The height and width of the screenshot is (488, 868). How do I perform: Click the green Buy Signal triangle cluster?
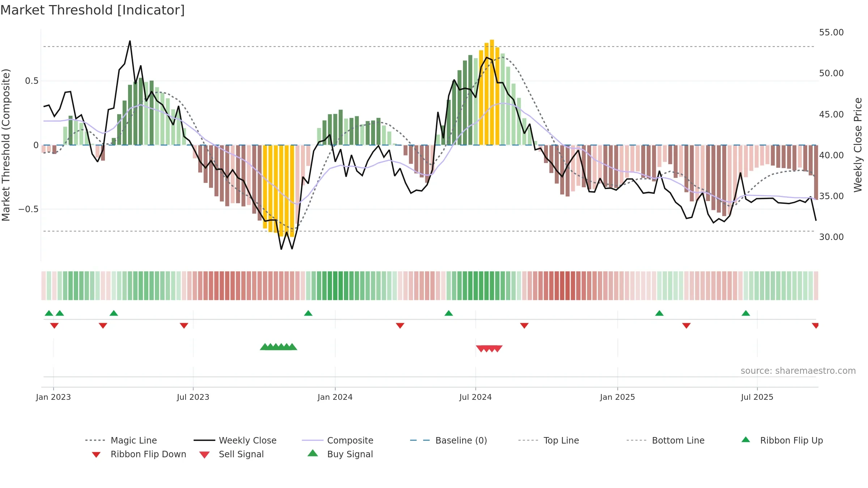(x=278, y=347)
